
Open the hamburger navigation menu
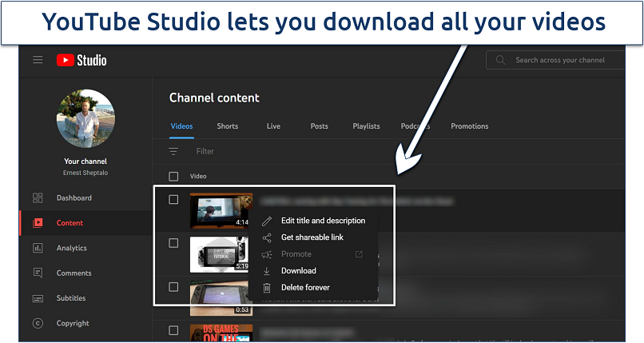tap(38, 60)
